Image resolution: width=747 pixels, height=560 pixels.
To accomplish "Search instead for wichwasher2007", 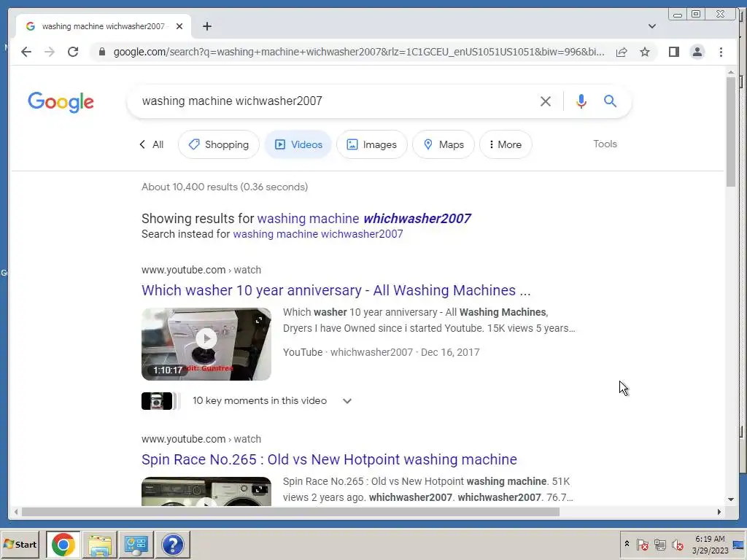I will [x=318, y=234].
